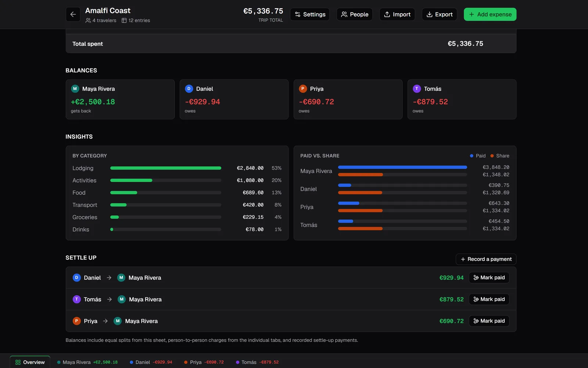Open the Maya Rivera sheet tab
Screen dimensions: 588x368
coord(87,362)
